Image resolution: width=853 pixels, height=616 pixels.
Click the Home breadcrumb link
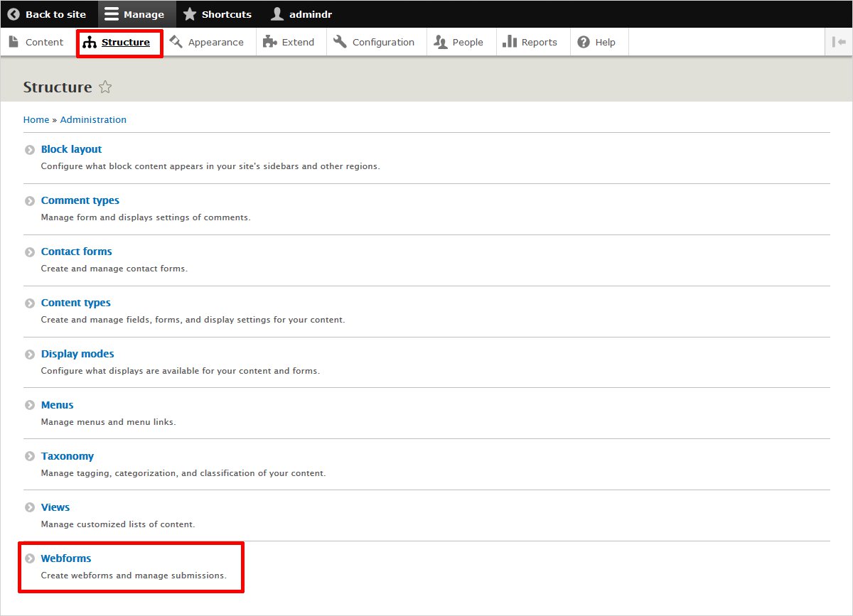click(36, 120)
